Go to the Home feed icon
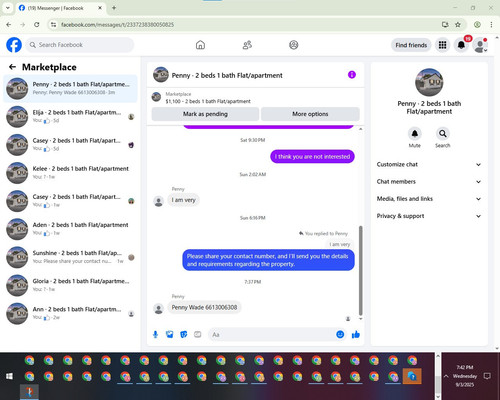Viewport: 500px width, 400px height. tap(200, 45)
